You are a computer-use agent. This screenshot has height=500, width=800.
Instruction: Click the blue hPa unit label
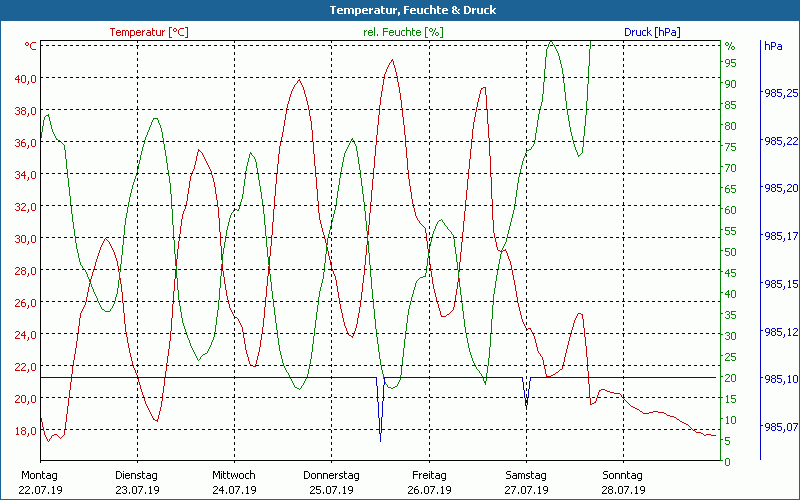[773, 46]
